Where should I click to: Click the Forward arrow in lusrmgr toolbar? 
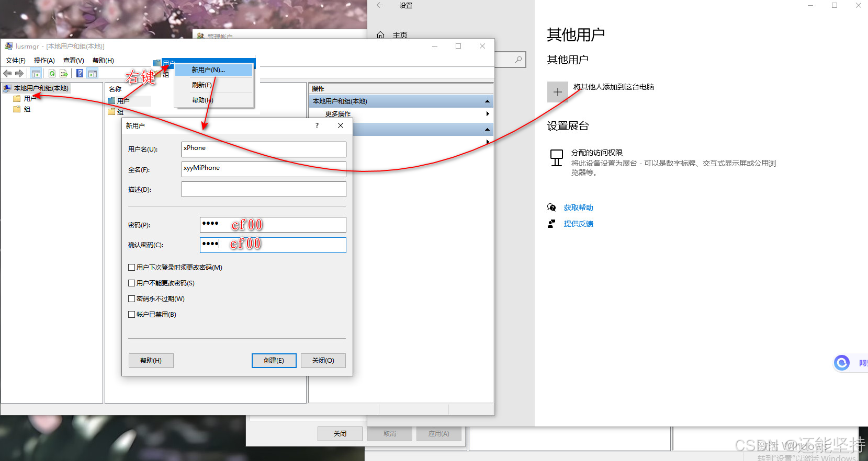coord(20,74)
